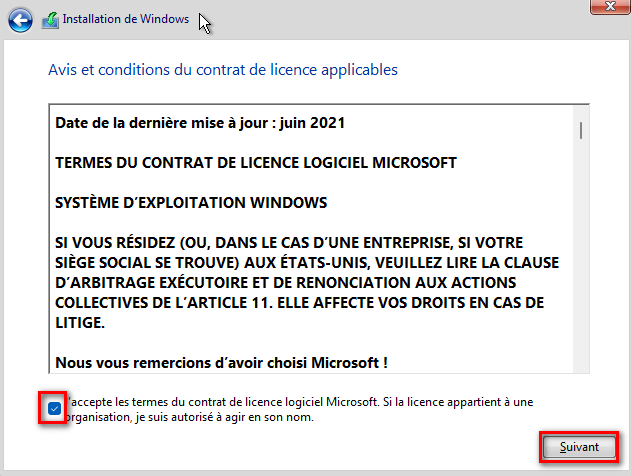The image size is (631, 476).
Task: Click the "SYSTÈME D'EXPLOITATION WINDOWS" line
Action: (191, 202)
